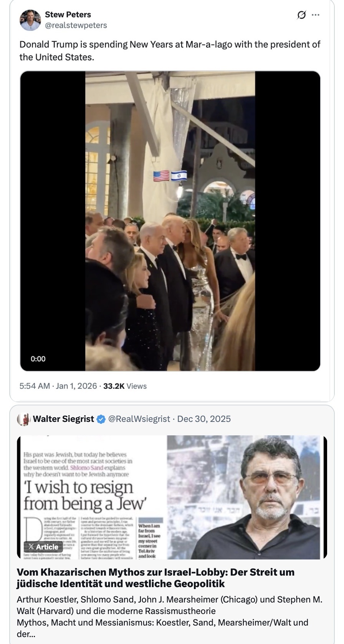Viewport: 344px width, 644px height.
Task: Click the newspaper clipping headline image
Action: [92, 496]
